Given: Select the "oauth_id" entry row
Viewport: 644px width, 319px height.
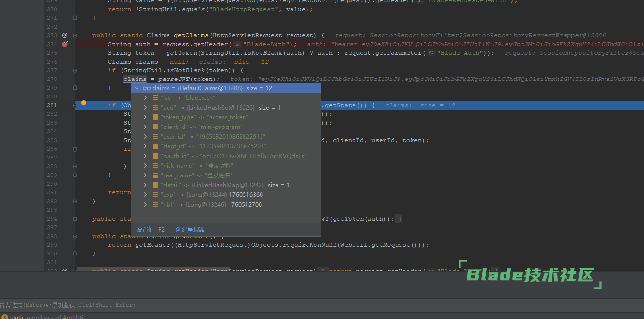Looking at the screenshot, I should (233, 156).
